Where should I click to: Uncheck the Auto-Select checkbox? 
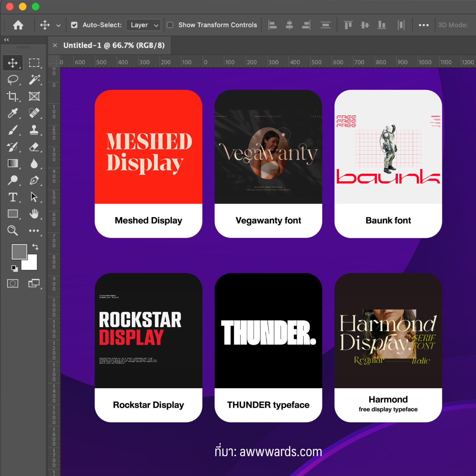point(74,25)
